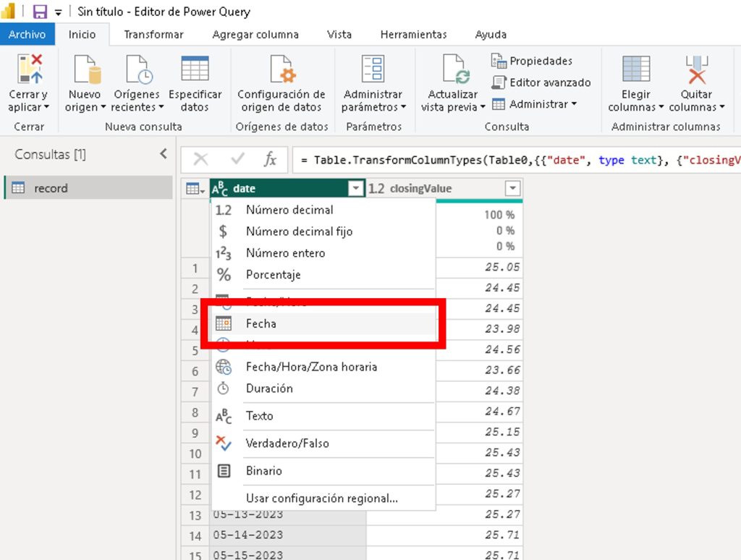
Task: Click the Administrar parámetros icon
Action: tap(372, 69)
